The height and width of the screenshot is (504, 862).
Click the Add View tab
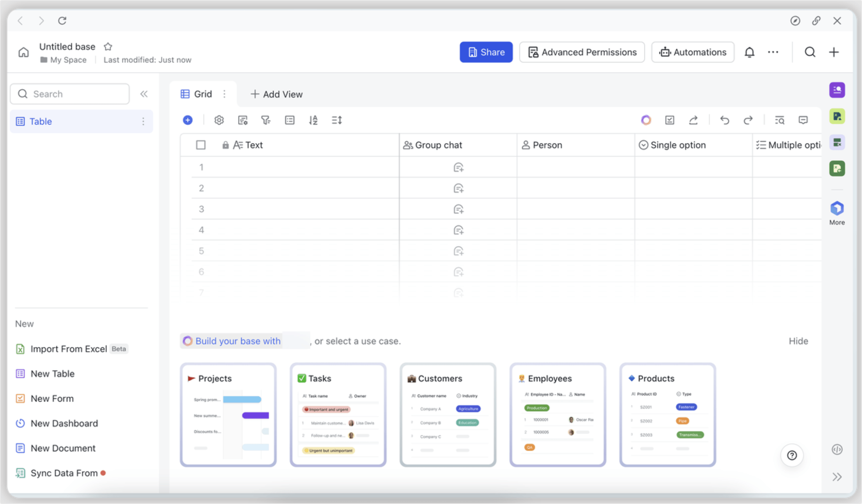[x=276, y=94]
